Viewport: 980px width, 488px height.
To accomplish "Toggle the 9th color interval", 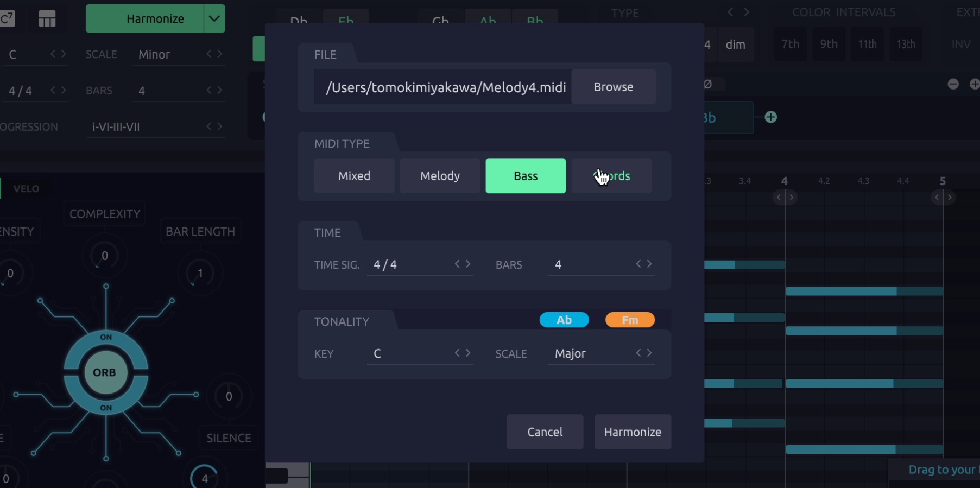I will tap(829, 44).
